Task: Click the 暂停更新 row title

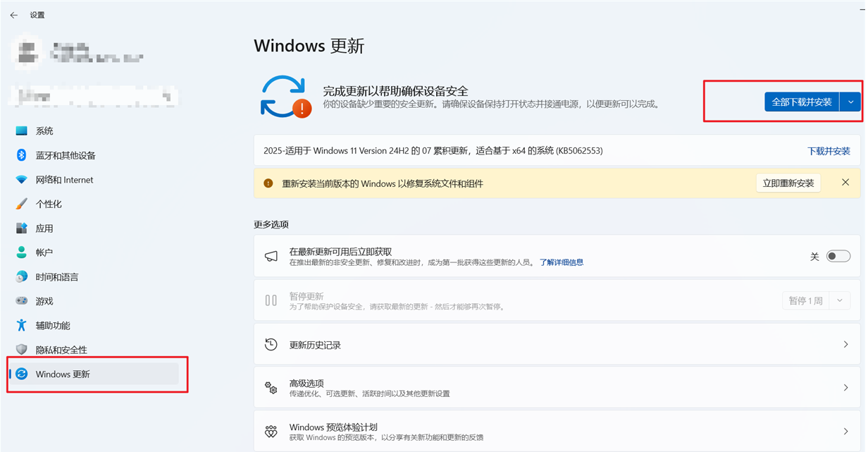Action: point(306,296)
